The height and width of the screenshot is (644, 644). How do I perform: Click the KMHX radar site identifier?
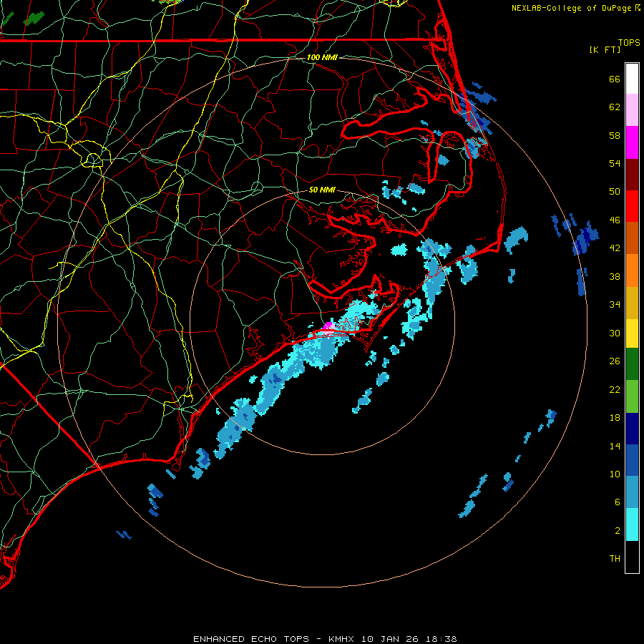[x=343, y=639]
